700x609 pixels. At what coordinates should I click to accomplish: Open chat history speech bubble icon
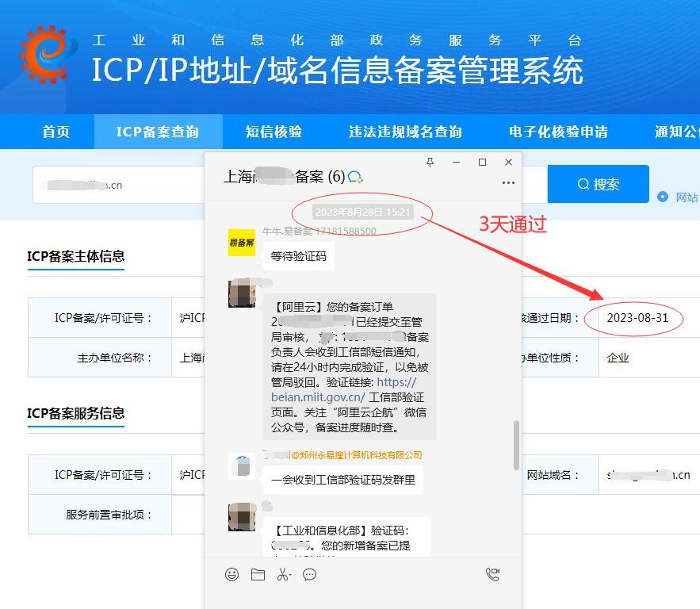pyautogui.click(x=310, y=575)
